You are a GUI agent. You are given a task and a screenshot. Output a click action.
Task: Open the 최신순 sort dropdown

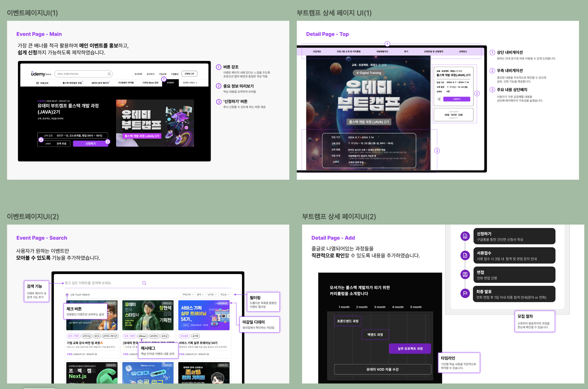coord(225,295)
